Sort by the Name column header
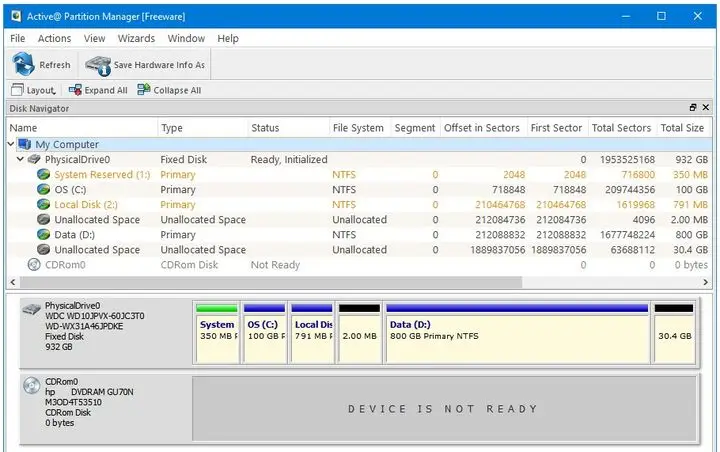Viewport: 720px width, 452px height. [x=82, y=128]
